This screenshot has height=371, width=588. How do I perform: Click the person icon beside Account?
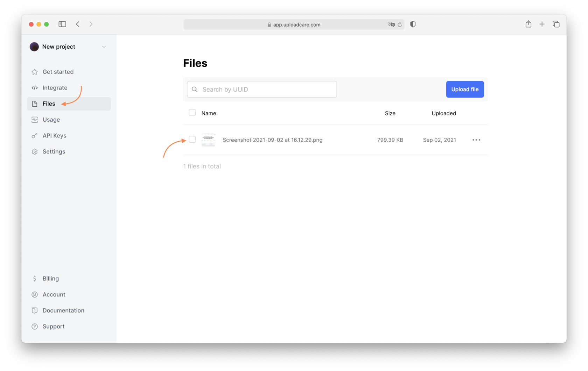coord(35,294)
